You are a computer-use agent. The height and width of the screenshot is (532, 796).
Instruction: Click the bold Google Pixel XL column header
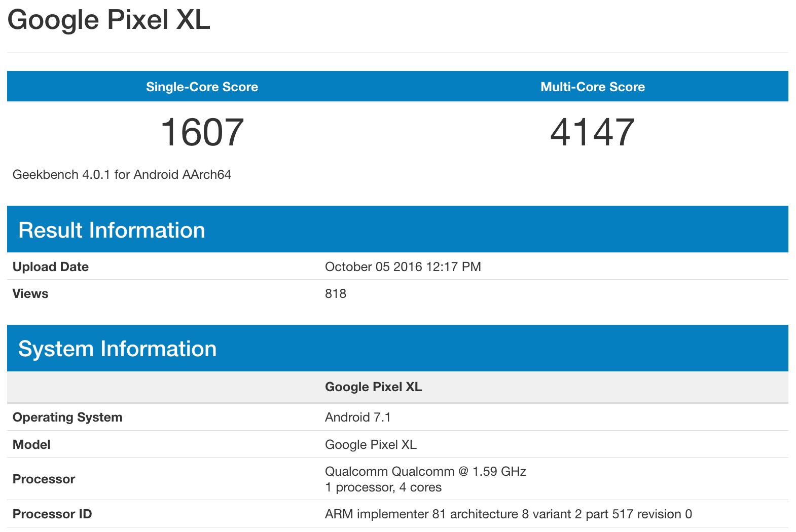tap(373, 387)
